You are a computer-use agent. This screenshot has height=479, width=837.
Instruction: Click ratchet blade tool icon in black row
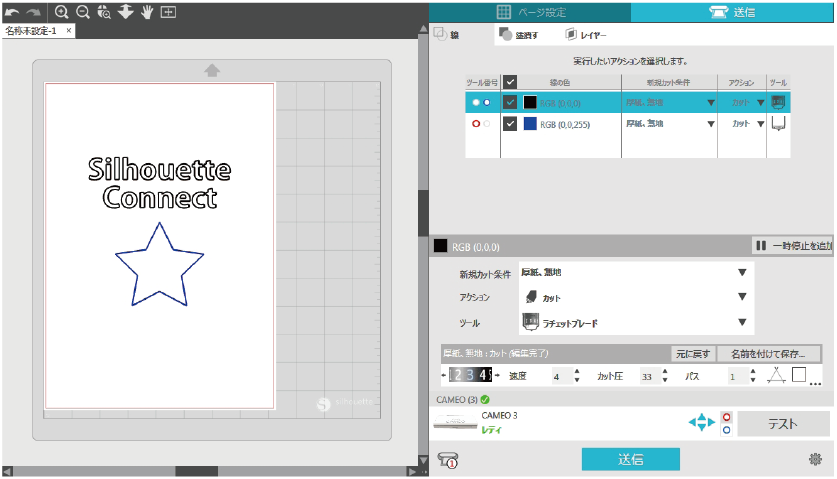tap(778, 102)
